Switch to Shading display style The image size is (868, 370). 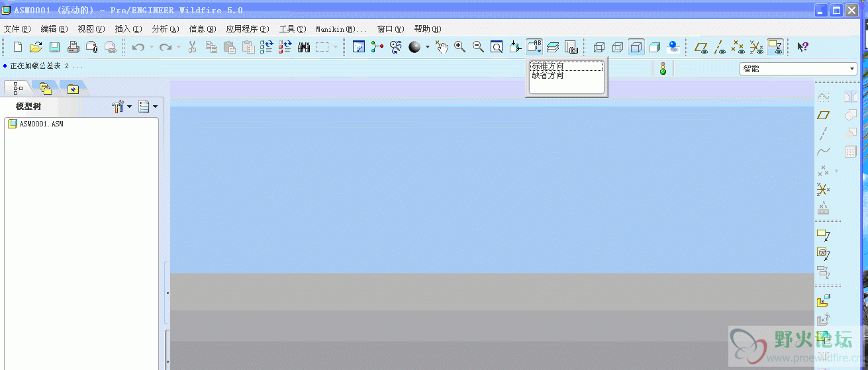[x=655, y=47]
